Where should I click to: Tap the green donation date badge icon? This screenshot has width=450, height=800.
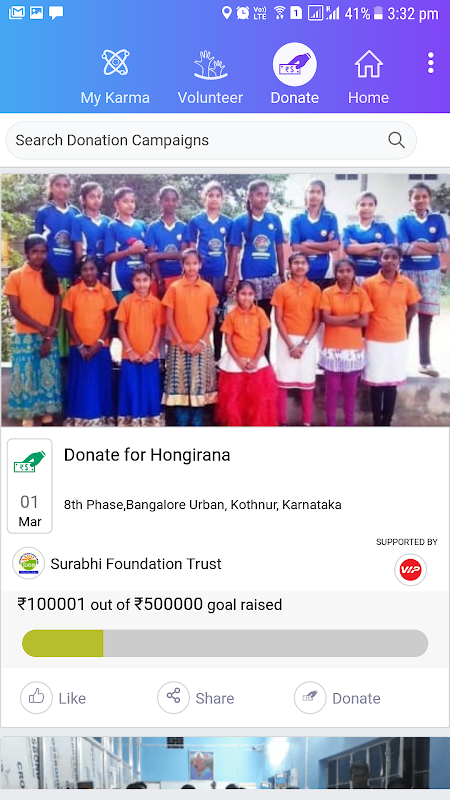(x=30, y=462)
